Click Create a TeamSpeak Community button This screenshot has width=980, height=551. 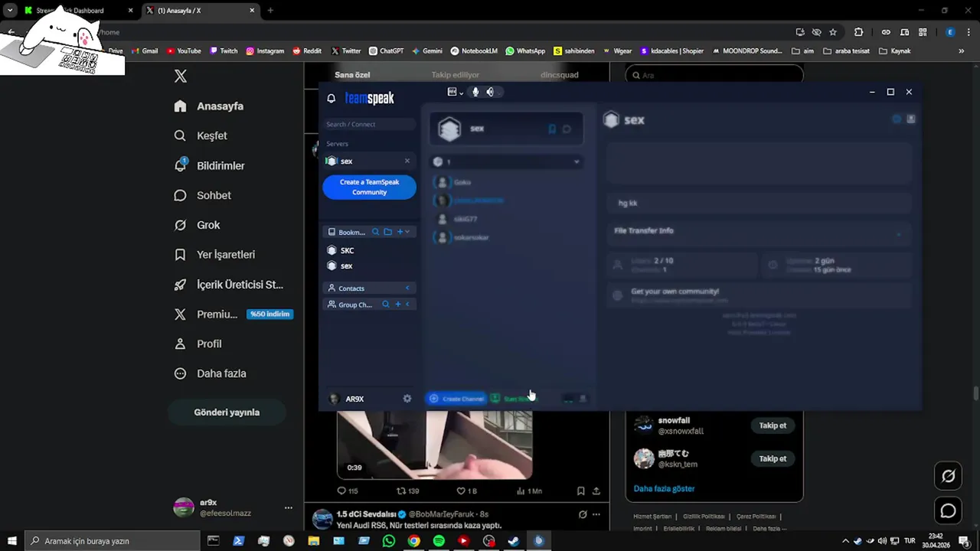(369, 187)
